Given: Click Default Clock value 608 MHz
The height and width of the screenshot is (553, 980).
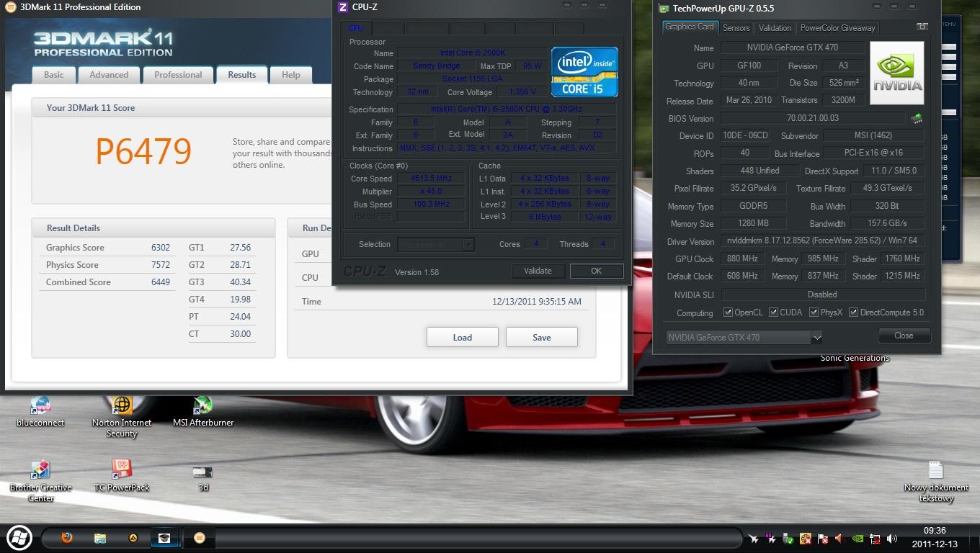Looking at the screenshot, I should (741, 276).
